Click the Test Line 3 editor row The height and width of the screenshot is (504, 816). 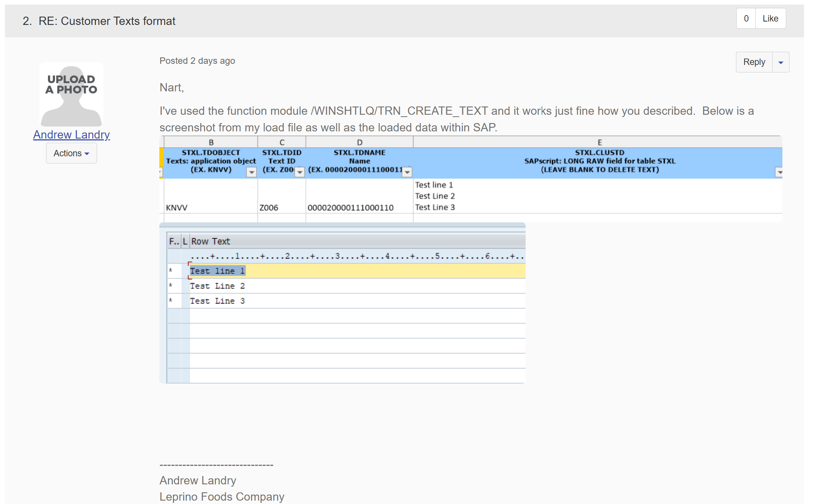click(x=217, y=301)
